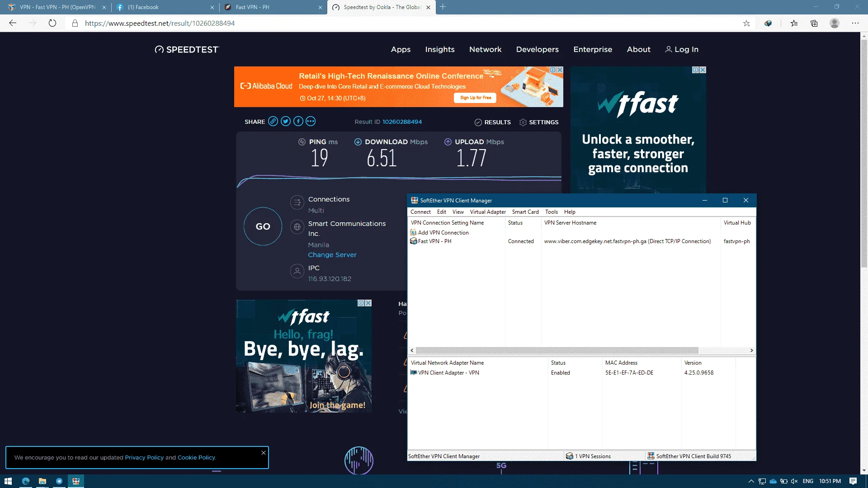
Task: Click the SoftEther horizontal scrollbar
Action: [x=557, y=350]
